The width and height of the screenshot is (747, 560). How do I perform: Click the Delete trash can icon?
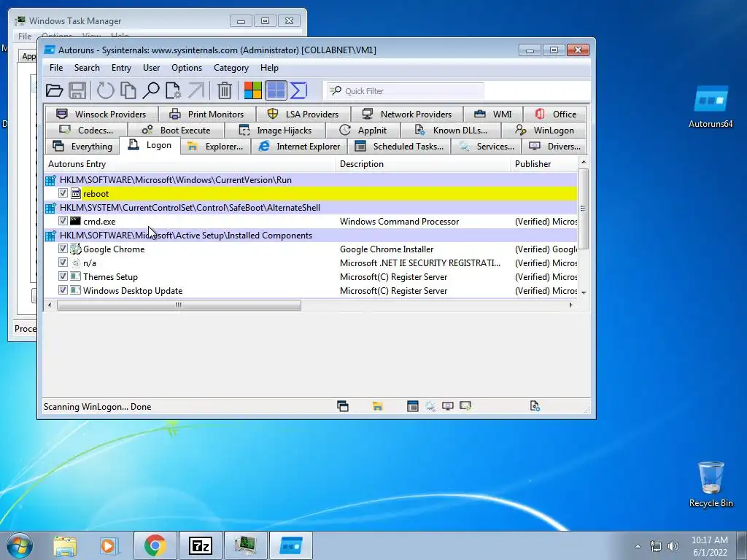click(225, 90)
